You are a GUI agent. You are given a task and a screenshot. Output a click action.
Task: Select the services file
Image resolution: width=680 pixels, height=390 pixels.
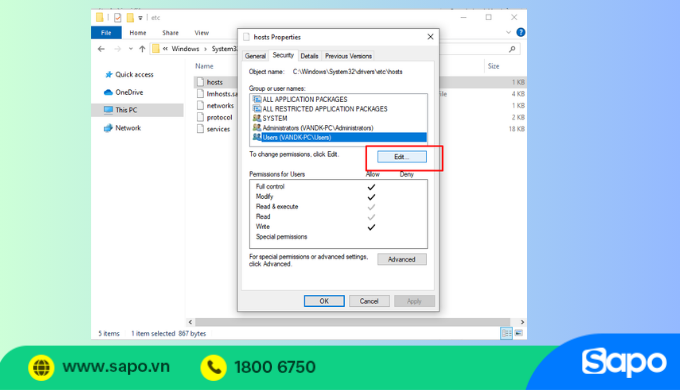218,129
